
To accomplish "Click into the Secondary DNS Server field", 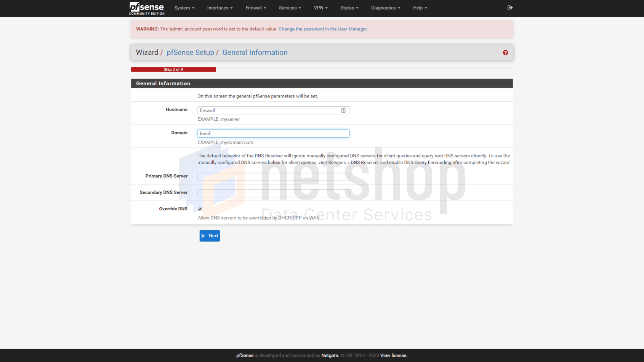I will [x=273, y=193].
